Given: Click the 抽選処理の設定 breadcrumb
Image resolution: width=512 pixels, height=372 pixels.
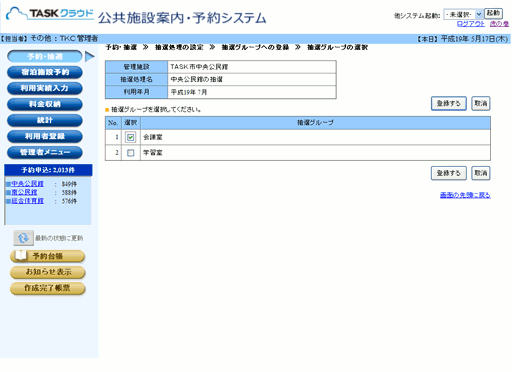Looking at the screenshot, I should coord(179,47).
